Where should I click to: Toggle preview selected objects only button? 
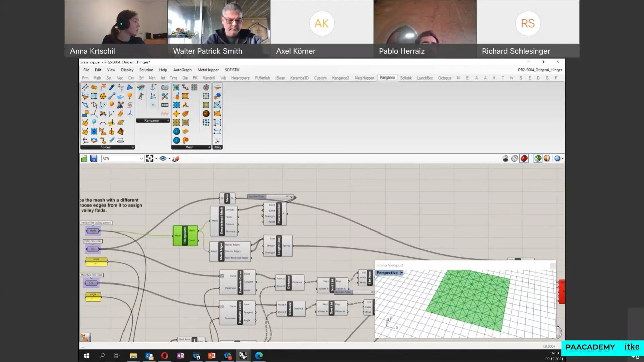tap(538, 158)
